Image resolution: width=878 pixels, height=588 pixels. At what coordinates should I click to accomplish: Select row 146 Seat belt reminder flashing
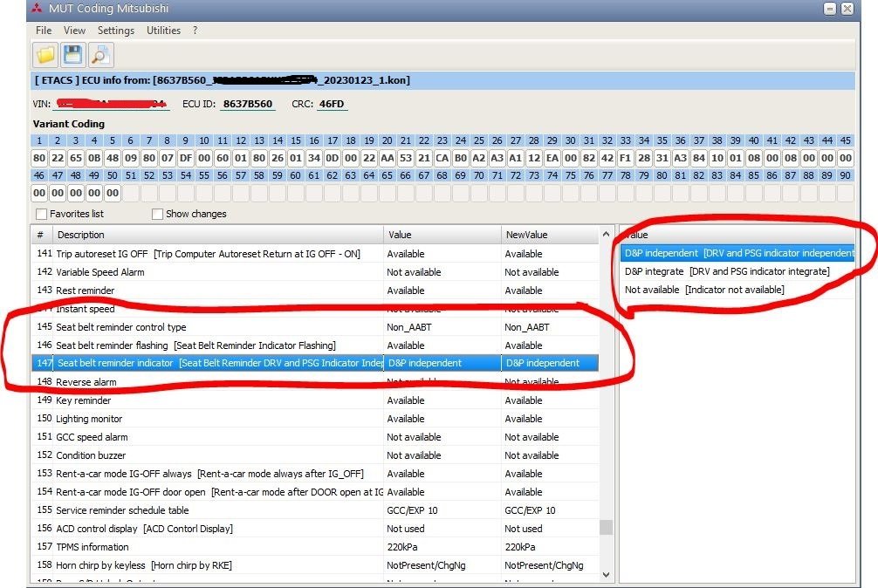[x=315, y=345]
